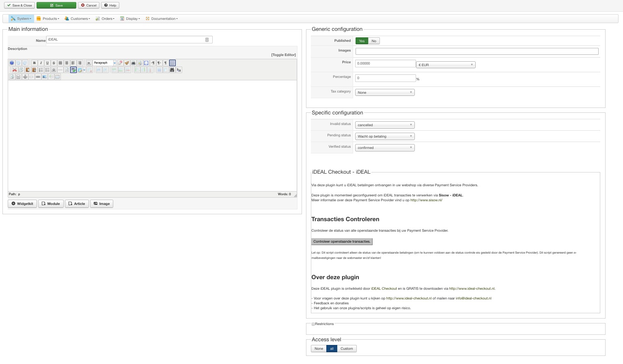The height and width of the screenshot is (364, 623).
Task: Click the Name field containing iDEAL
Action: [x=129, y=40]
